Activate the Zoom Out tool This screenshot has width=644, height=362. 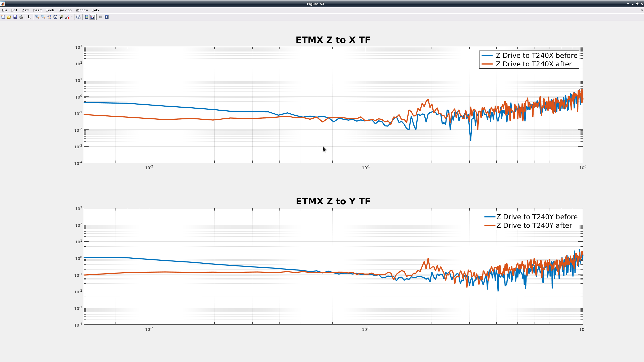(x=43, y=17)
